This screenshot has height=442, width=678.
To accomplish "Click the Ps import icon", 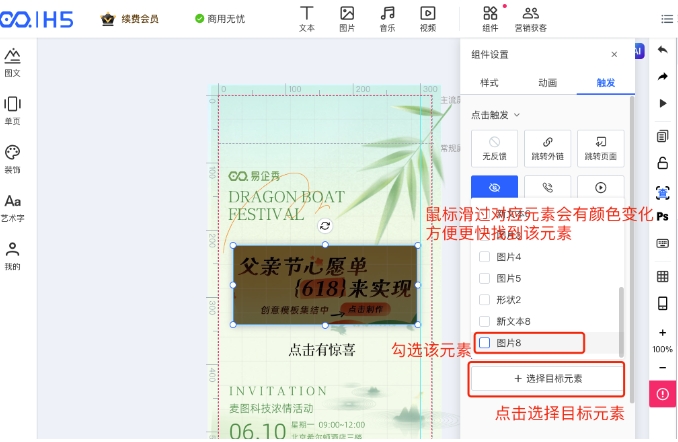I will (x=662, y=216).
